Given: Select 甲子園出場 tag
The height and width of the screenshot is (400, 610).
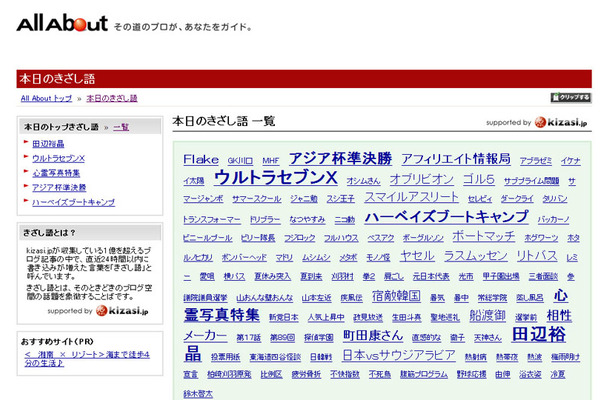Looking at the screenshot, I should tap(501, 276).
